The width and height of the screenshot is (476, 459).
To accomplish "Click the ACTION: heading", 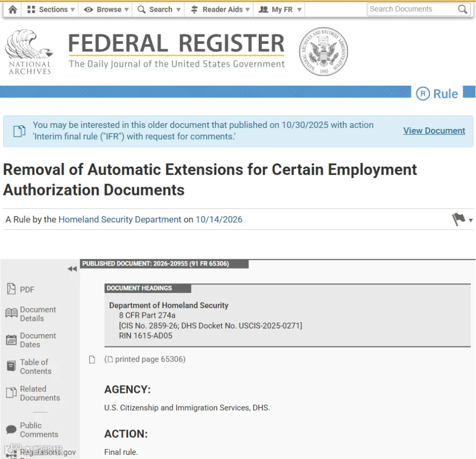I will tap(126, 434).
